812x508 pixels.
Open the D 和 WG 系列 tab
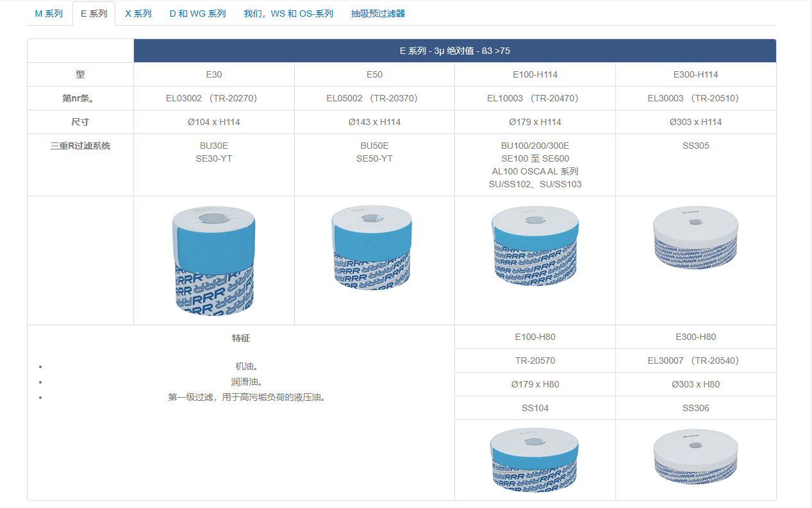tap(197, 13)
